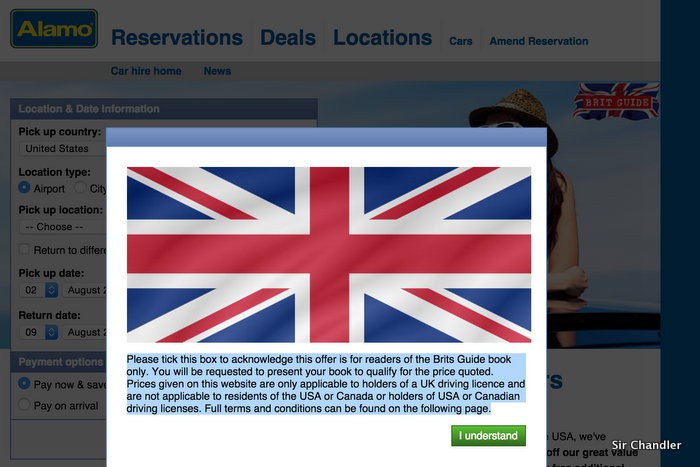Click the Union Jack flag image

point(329,255)
